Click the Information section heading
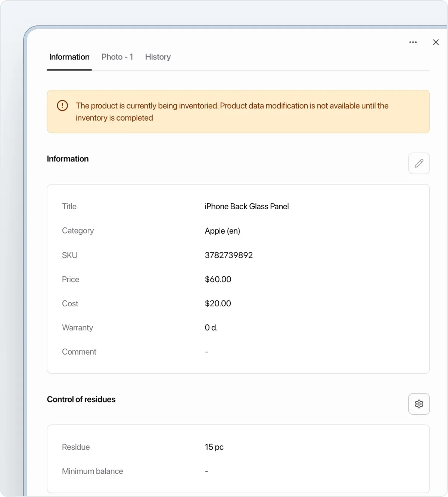 click(68, 159)
